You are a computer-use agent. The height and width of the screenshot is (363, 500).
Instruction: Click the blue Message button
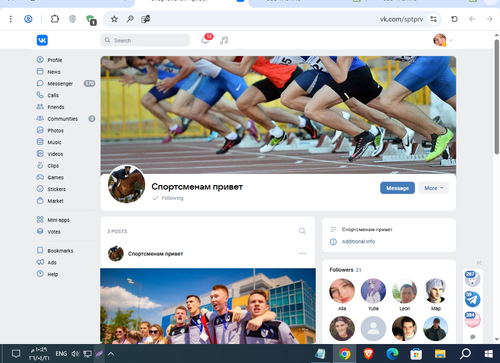tap(397, 188)
